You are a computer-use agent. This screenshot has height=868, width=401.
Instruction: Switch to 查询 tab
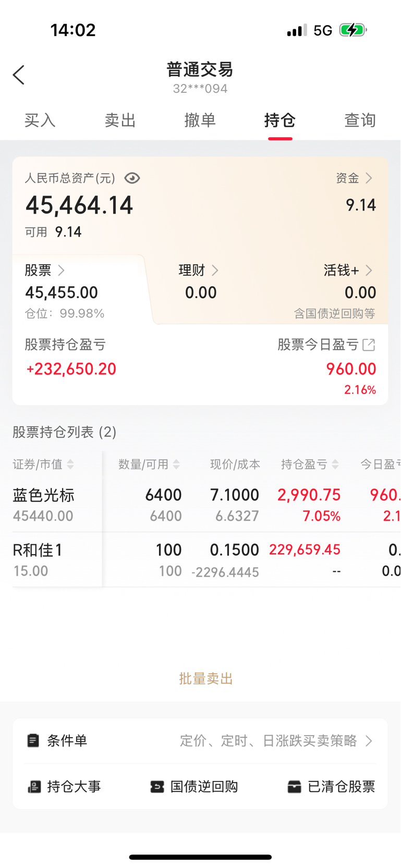click(x=360, y=120)
